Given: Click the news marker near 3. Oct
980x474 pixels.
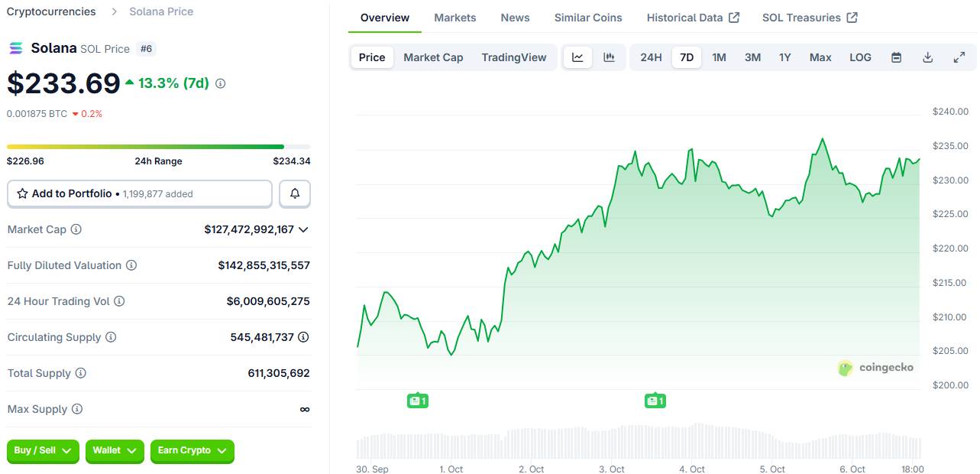Looking at the screenshot, I should (655, 401).
